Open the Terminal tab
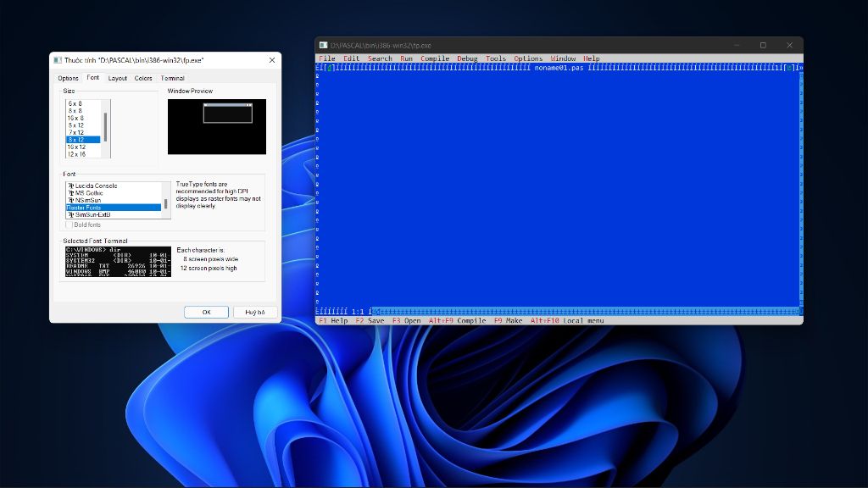The height and width of the screenshot is (488, 868). coord(172,78)
